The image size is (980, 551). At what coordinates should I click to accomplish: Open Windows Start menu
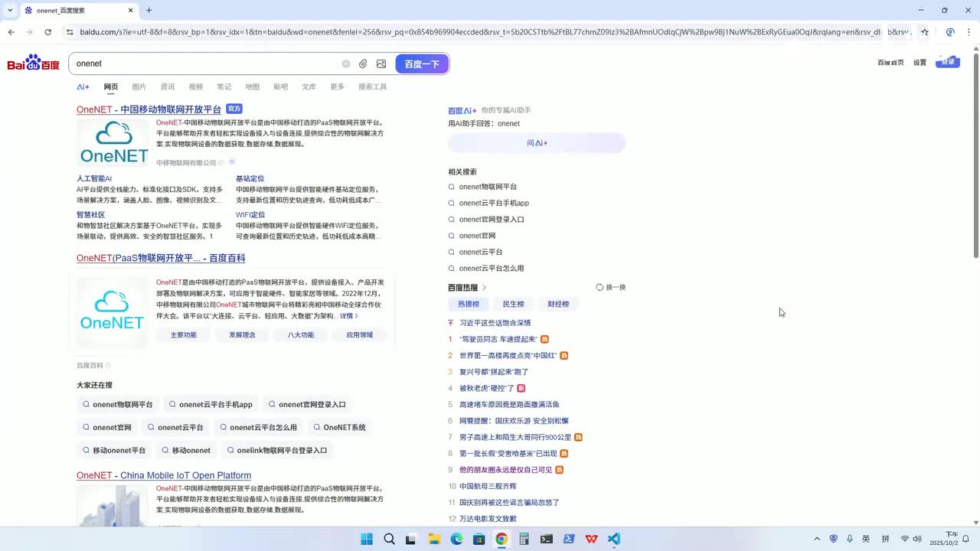click(x=367, y=539)
